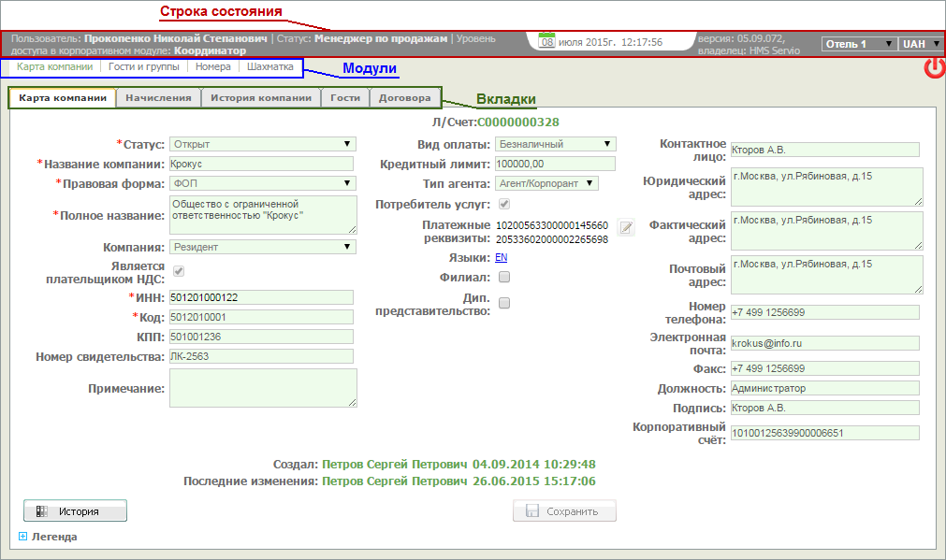Open the Договора tab

[404, 97]
